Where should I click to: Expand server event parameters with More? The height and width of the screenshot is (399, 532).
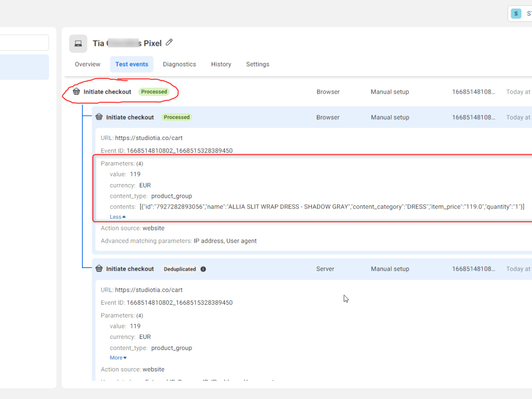[x=118, y=358]
